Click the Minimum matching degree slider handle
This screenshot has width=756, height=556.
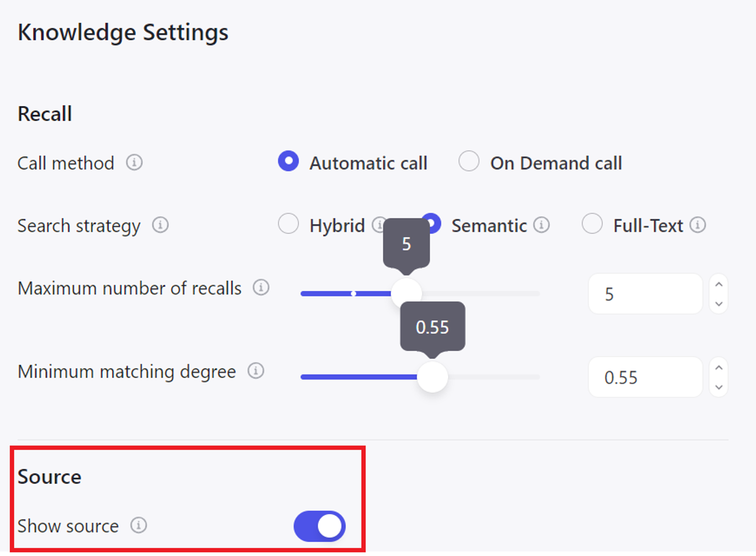click(432, 377)
